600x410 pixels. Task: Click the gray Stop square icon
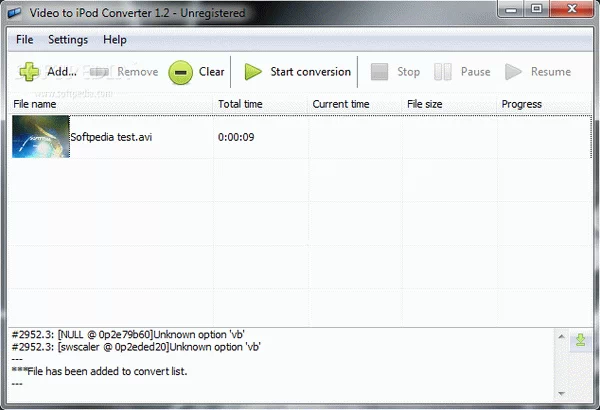point(379,72)
